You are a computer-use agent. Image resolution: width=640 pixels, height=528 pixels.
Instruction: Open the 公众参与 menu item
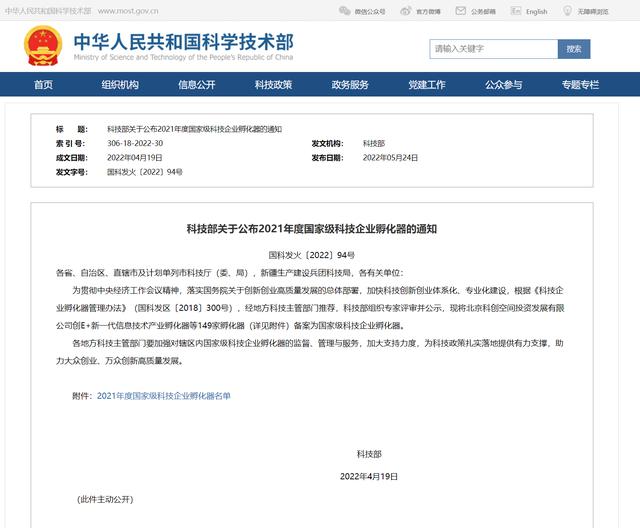(504, 84)
